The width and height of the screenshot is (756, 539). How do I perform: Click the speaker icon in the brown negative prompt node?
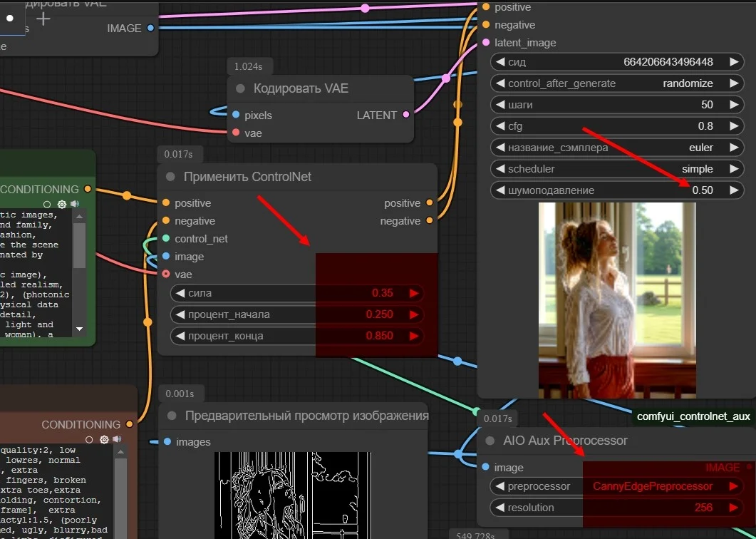(x=117, y=440)
